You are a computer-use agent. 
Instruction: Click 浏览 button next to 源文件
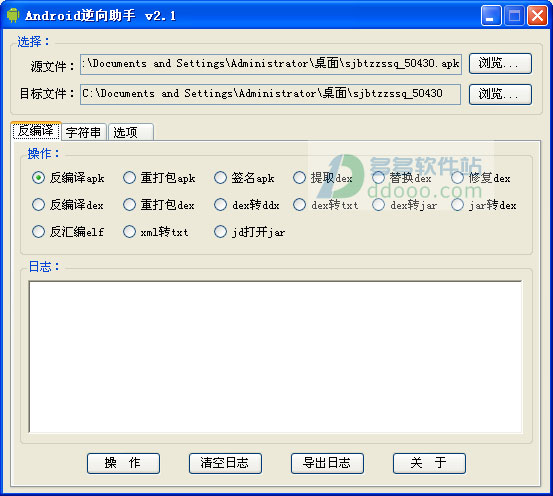(x=500, y=63)
